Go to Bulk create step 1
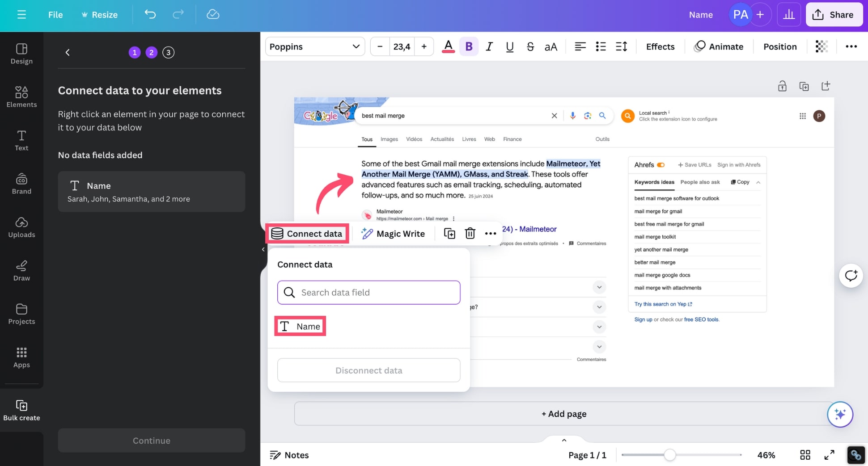Screen dimensions: 868x466 [135, 52]
